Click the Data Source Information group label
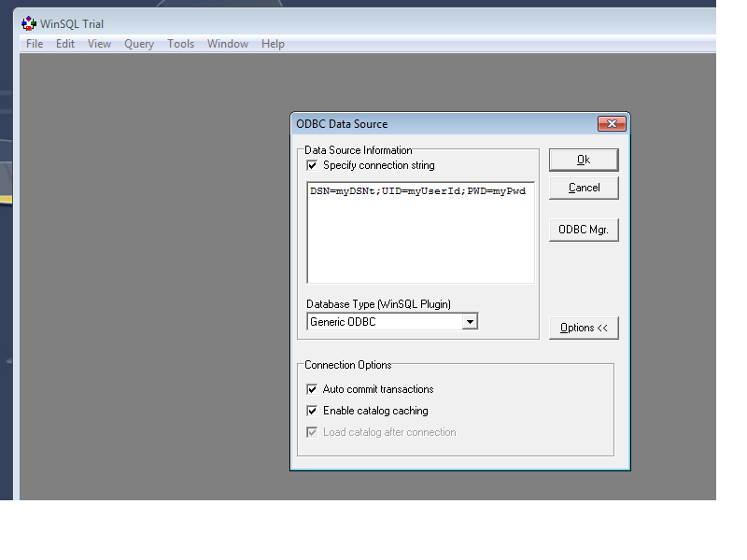The height and width of the screenshot is (560, 747). [x=359, y=150]
